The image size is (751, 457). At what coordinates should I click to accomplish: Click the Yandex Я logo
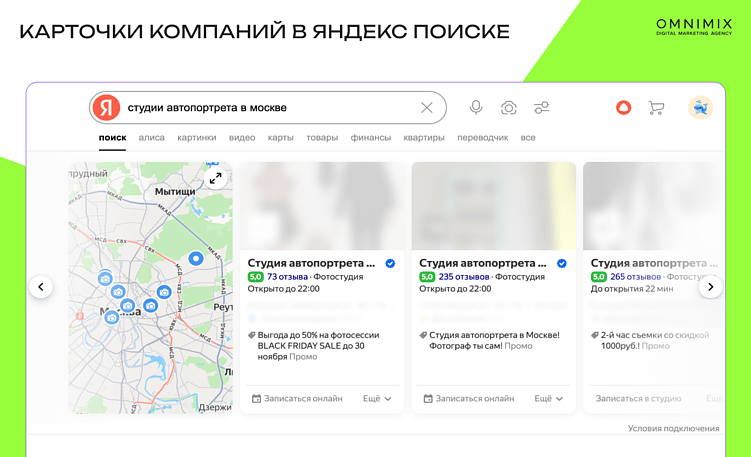pos(106,107)
